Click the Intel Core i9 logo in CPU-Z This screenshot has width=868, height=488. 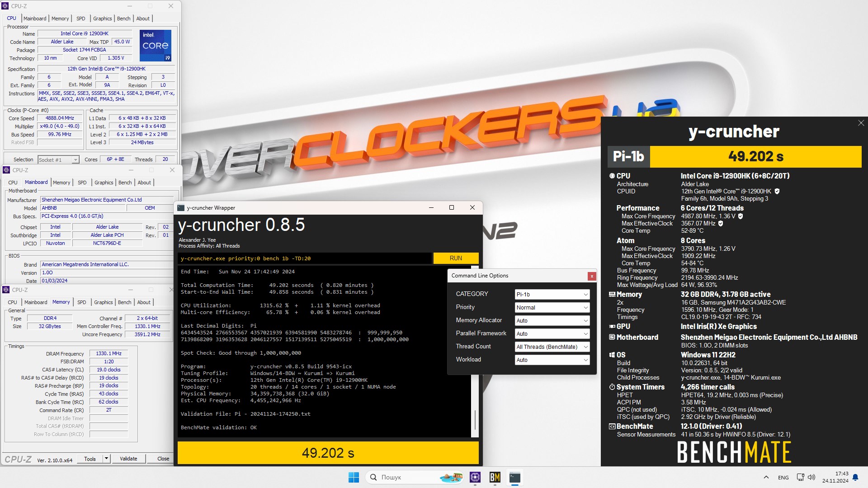pyautogui.click(x=156, y=46)
